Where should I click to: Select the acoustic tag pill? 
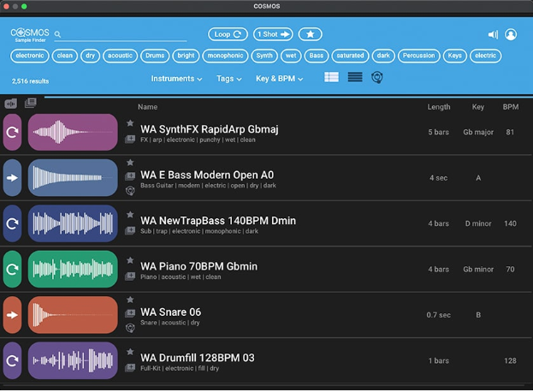[x=120, y=56]
